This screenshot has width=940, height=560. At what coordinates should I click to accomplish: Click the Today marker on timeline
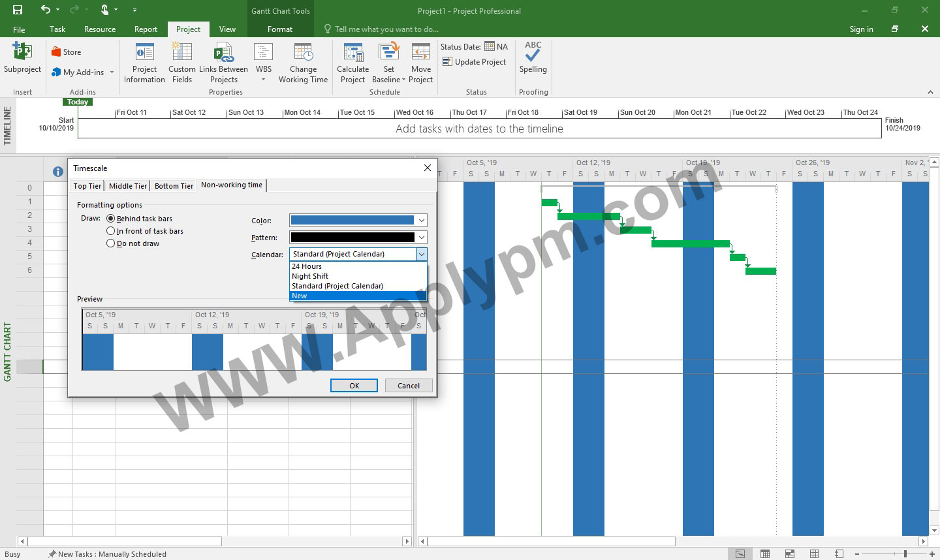(78, 102)
